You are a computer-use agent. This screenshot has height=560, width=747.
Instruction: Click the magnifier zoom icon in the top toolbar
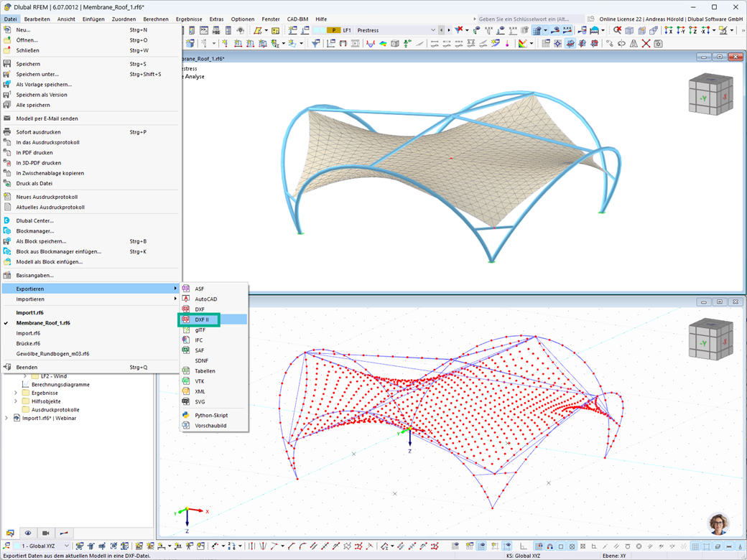click(617, 30)
